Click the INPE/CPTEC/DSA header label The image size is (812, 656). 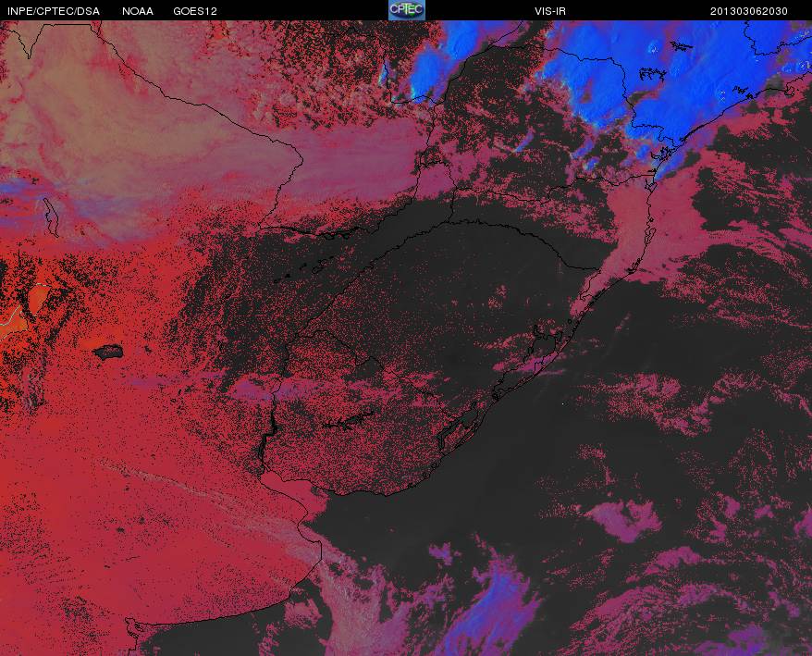[x=54, y=11]
